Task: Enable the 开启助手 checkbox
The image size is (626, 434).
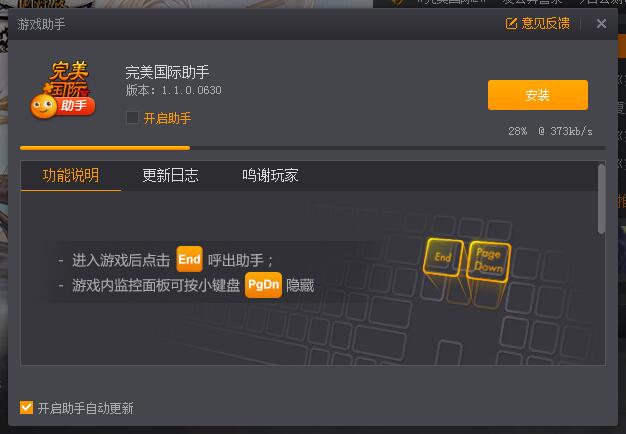Action: [132, 118]
